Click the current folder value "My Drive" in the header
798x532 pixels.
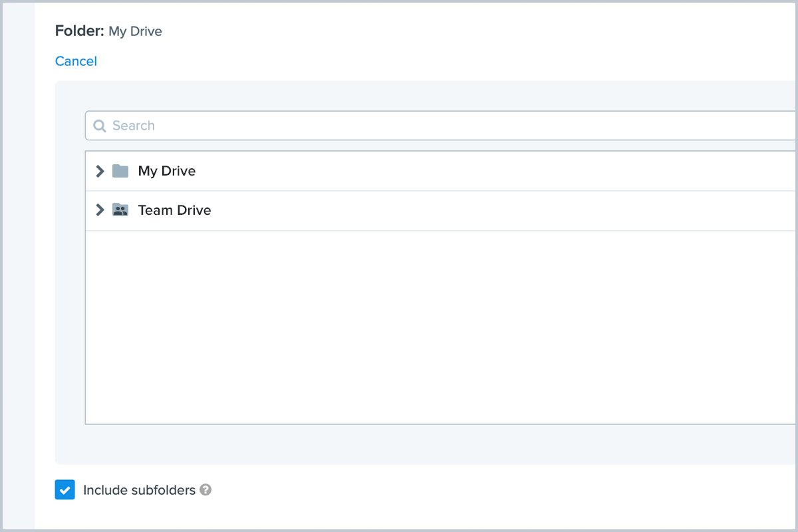[x=135, y=31]
